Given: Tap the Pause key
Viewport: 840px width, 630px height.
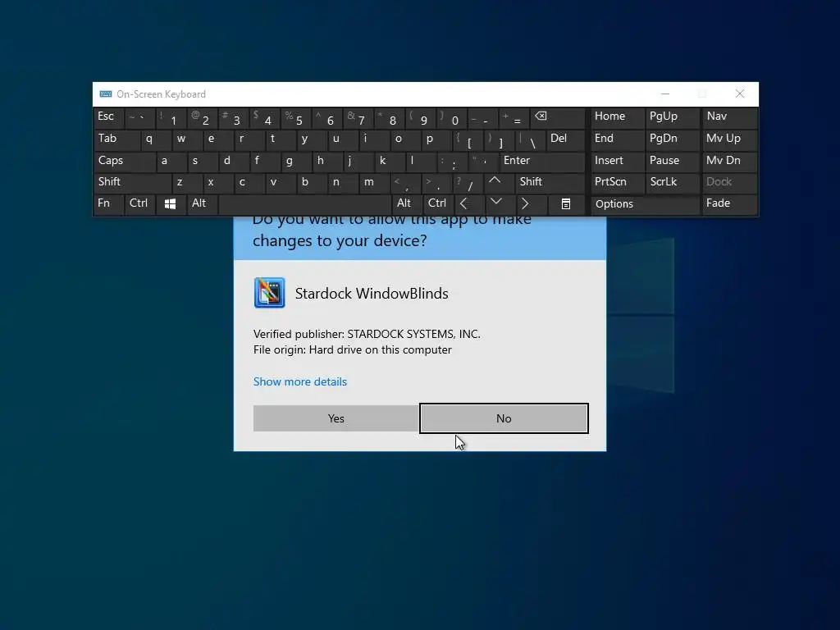Looking at the screenshot, I should click(x=673, y=161).
